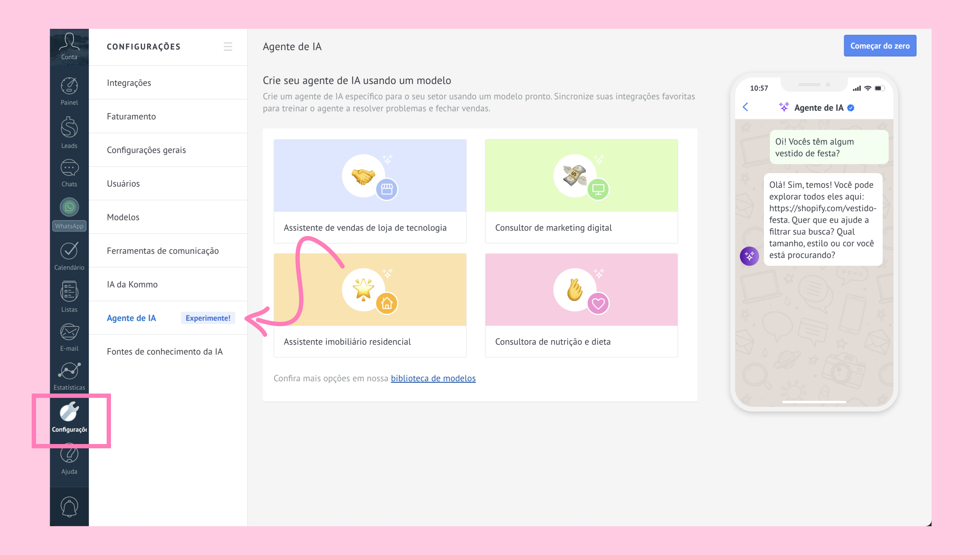Click 'Crie seu agente de IA usando um modelo'
This screenshot has width=980, height=555.
pos(357,80)
